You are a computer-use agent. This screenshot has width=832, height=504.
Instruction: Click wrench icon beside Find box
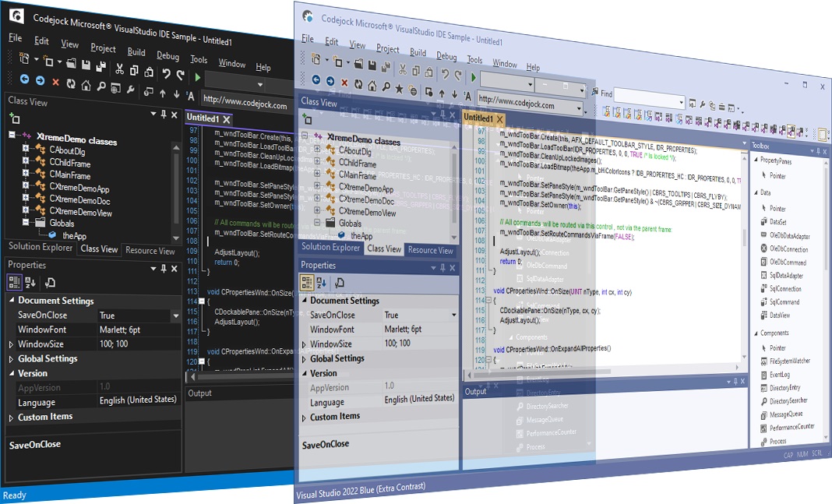point(703,104)
